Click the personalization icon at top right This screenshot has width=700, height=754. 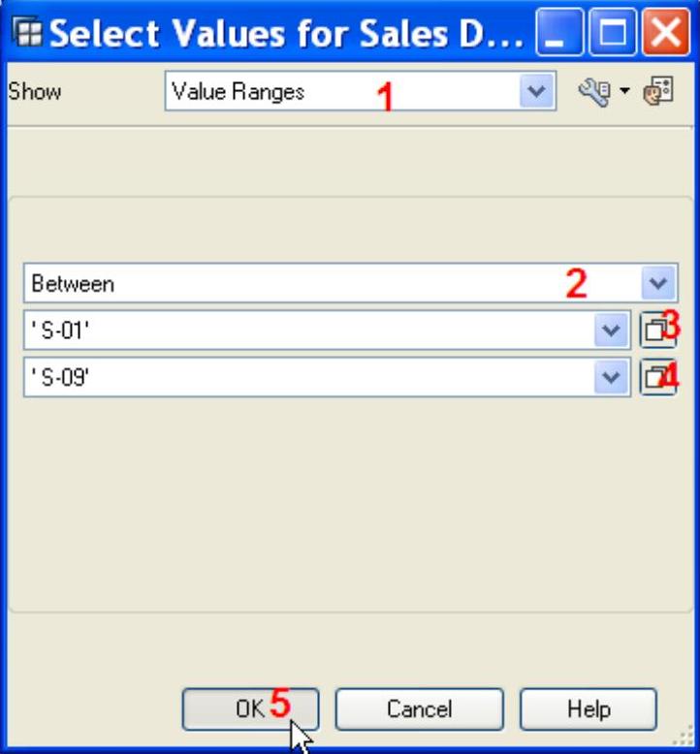click(x=658, y=92)
